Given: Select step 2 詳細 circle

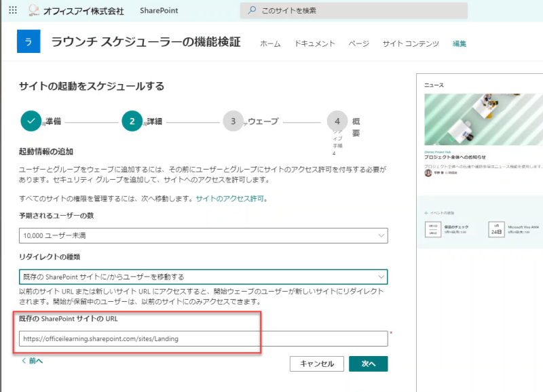Looking at the screenshot, I should (132, 121).
